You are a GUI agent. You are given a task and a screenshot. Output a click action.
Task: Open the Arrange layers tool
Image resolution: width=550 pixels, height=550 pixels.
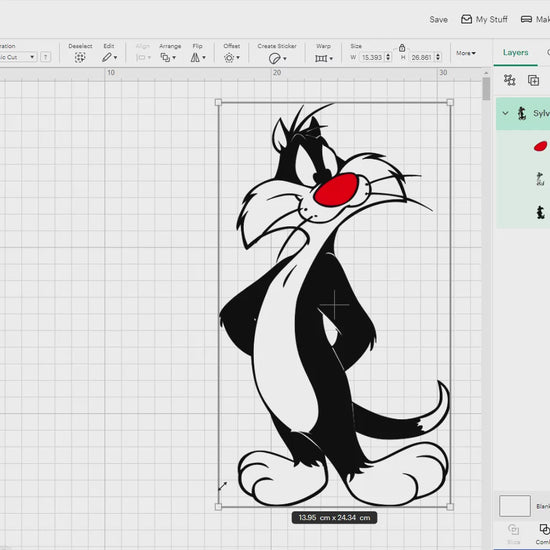pyautogui.click(x=165, y=57)
